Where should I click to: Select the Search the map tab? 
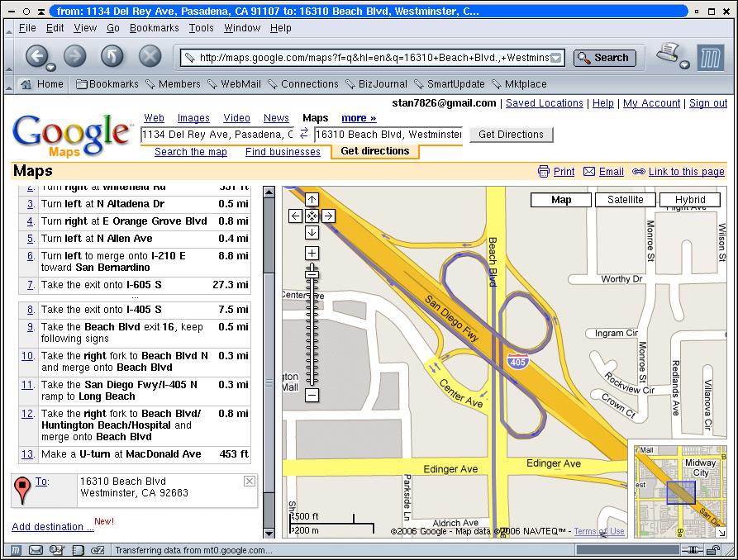191,152
